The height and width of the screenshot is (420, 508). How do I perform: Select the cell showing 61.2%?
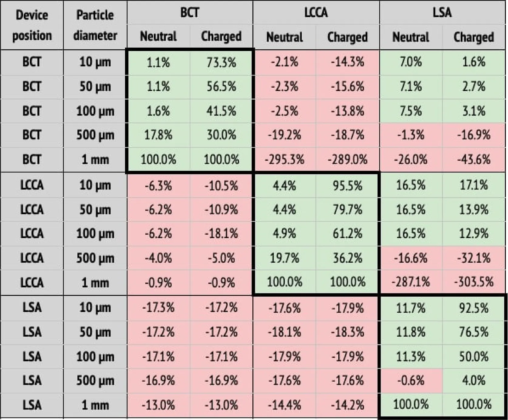point(347,234)
